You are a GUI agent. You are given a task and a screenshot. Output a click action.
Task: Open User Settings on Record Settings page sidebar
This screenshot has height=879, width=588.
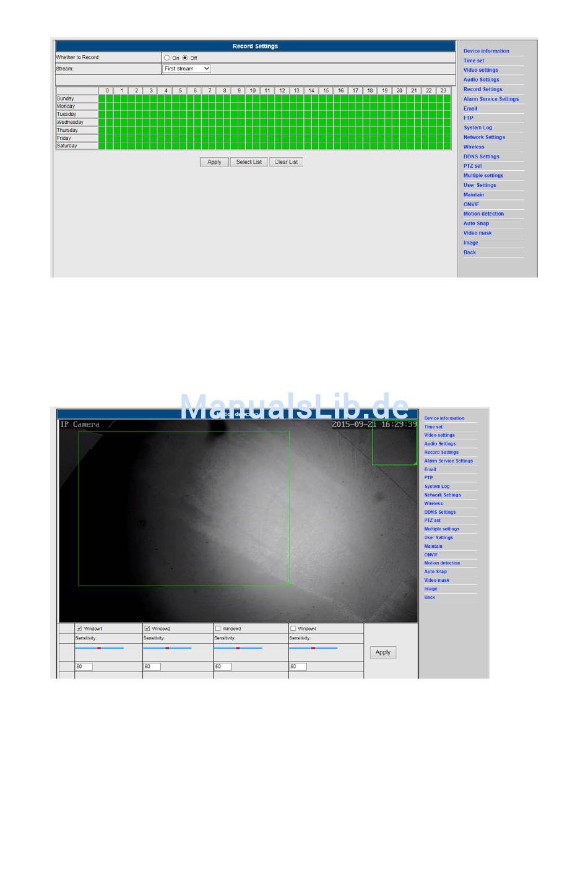coord(480,185)
